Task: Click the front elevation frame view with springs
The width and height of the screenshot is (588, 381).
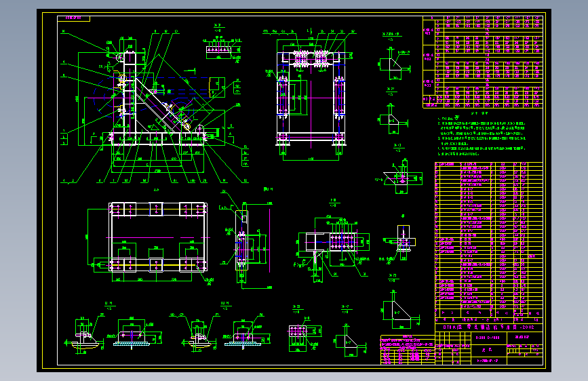Action: (311, 94)
